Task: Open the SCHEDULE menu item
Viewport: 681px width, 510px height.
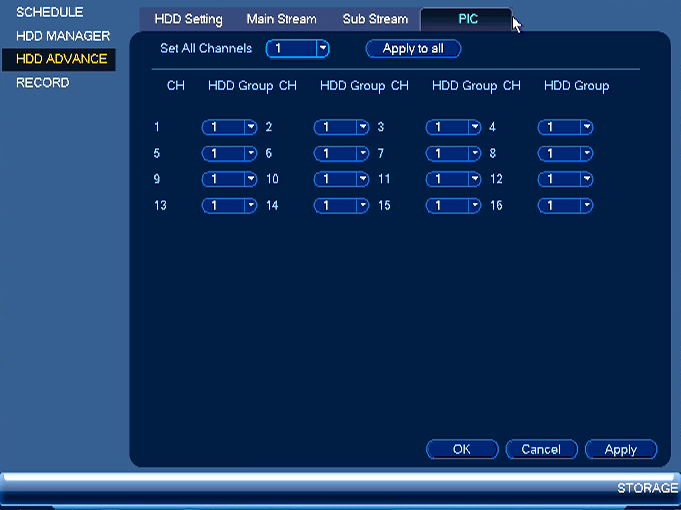Action: point(50,12)
